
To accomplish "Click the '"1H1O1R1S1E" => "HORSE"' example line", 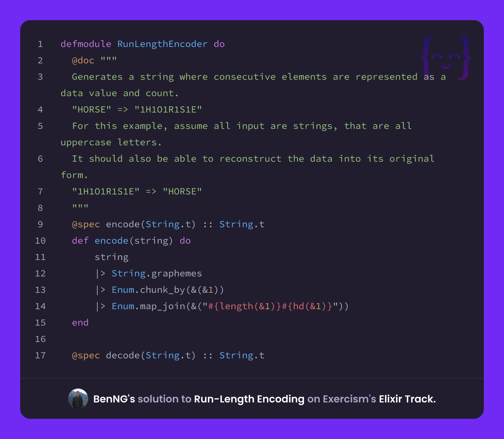I will (137, 191).
